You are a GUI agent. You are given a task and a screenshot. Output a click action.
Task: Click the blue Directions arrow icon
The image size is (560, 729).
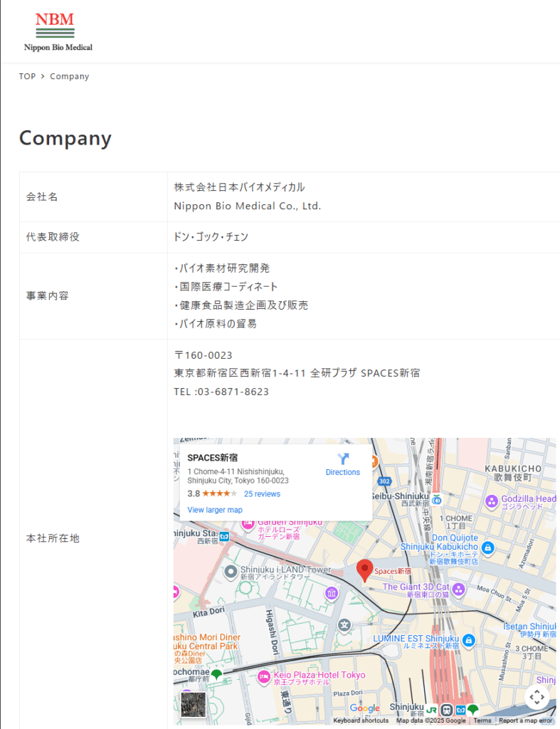point(343,459)
